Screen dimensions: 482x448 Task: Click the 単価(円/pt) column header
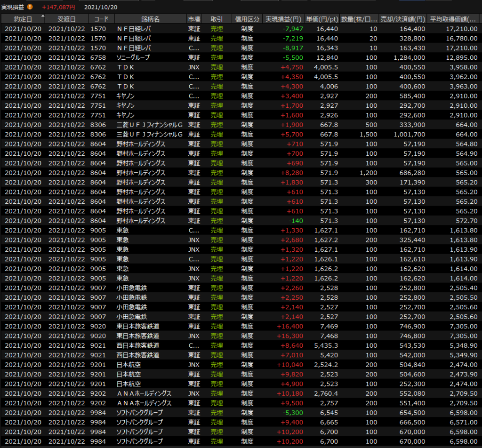click(322, 19)
